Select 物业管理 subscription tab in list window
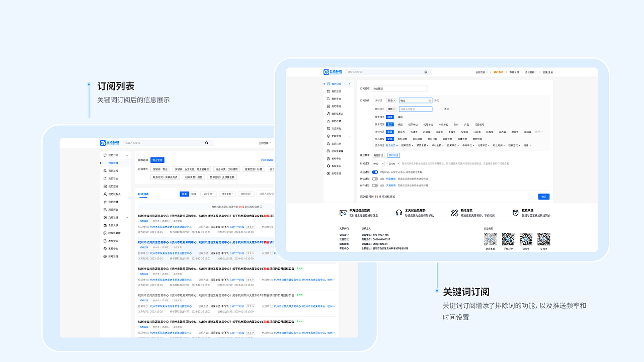This screenshot has height=362, width=644. [157, 160]
